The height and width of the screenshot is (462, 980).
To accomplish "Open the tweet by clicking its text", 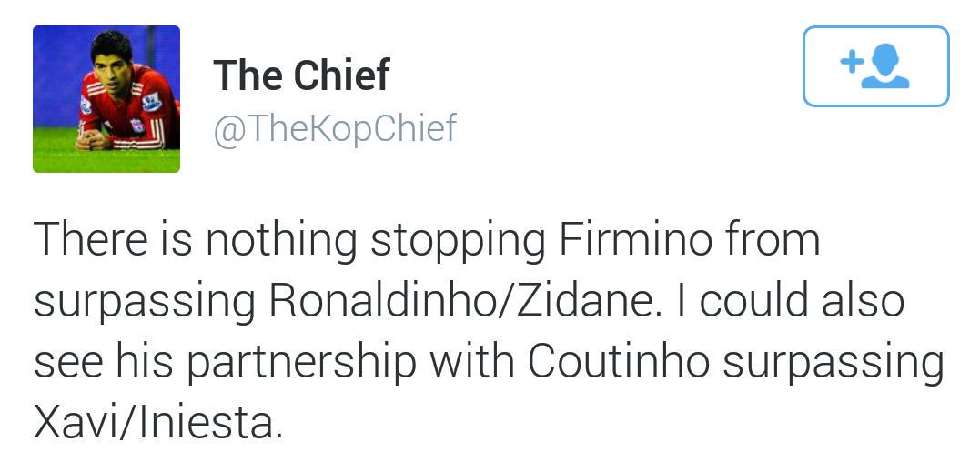I will coord(488,331).
